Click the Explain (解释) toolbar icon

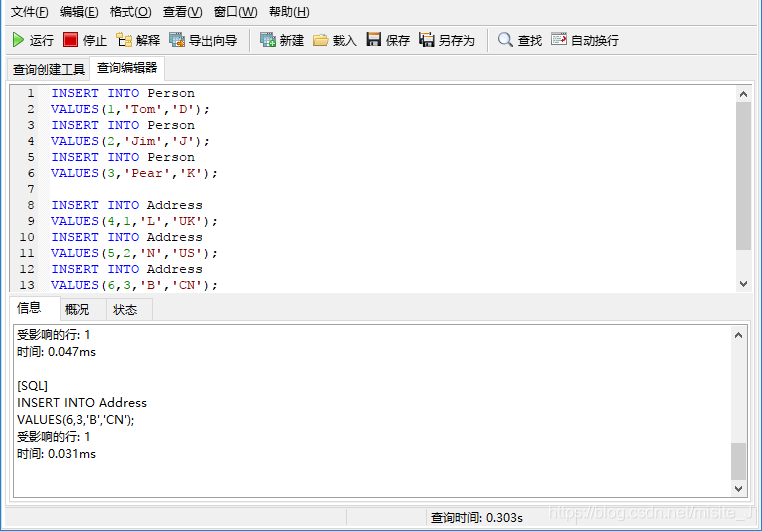(124, 40)
